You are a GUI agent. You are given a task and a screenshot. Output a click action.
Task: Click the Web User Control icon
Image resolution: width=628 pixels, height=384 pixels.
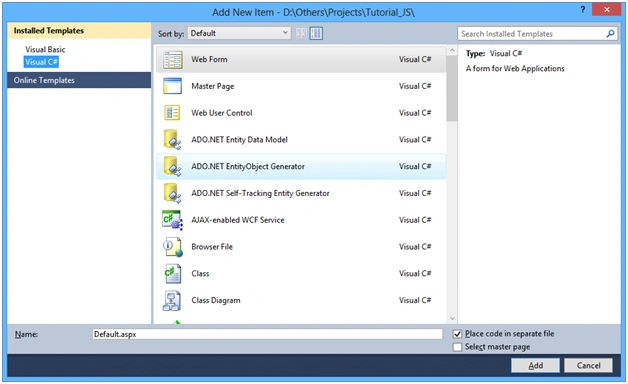coord(173,113)
